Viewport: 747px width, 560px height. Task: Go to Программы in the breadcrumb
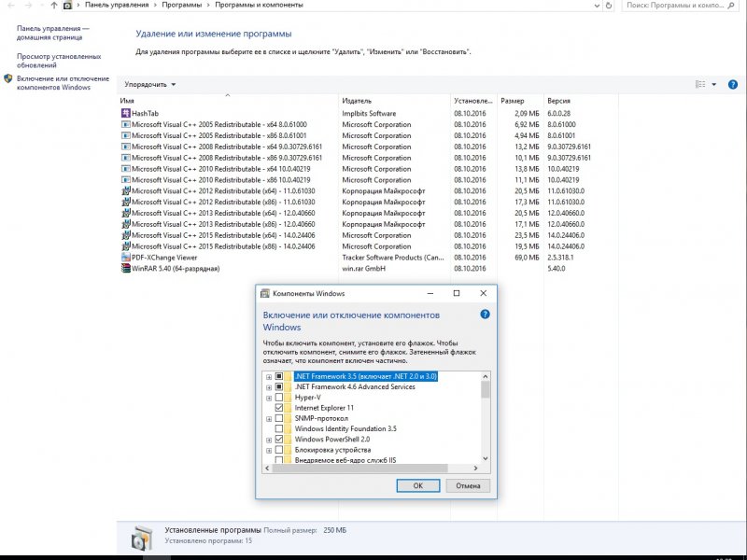tap(181, 5)
